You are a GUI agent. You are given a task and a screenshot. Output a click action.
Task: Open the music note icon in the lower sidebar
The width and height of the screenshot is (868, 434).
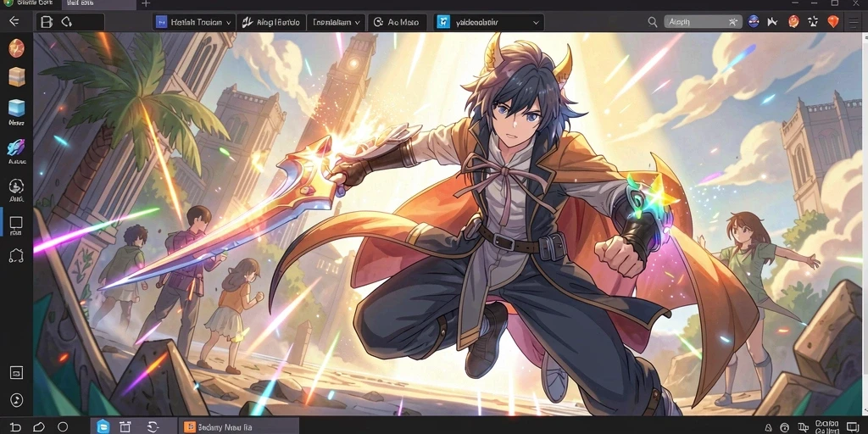pyautogui.click(x=16, y=400)
